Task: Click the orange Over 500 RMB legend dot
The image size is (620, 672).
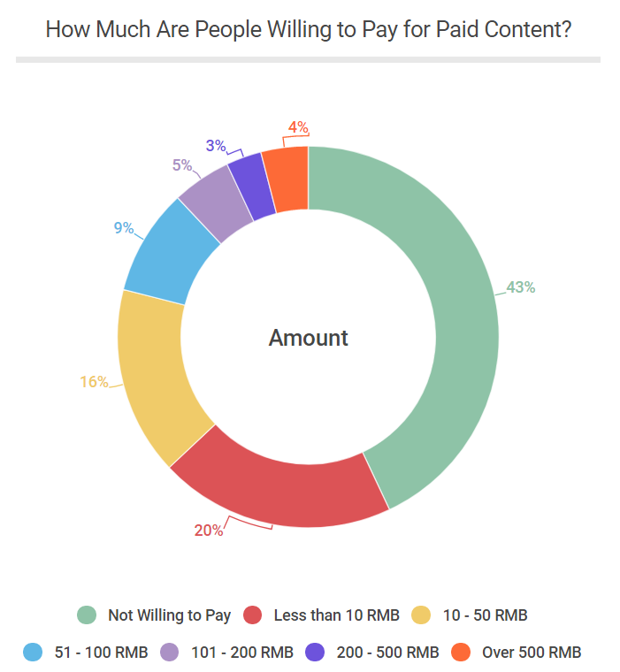Action: pyautogui.click(x=461, y=653)
